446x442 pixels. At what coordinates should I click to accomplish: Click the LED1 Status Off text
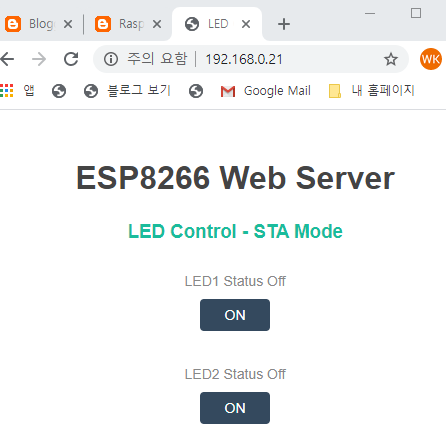click(x=235, y=281)
